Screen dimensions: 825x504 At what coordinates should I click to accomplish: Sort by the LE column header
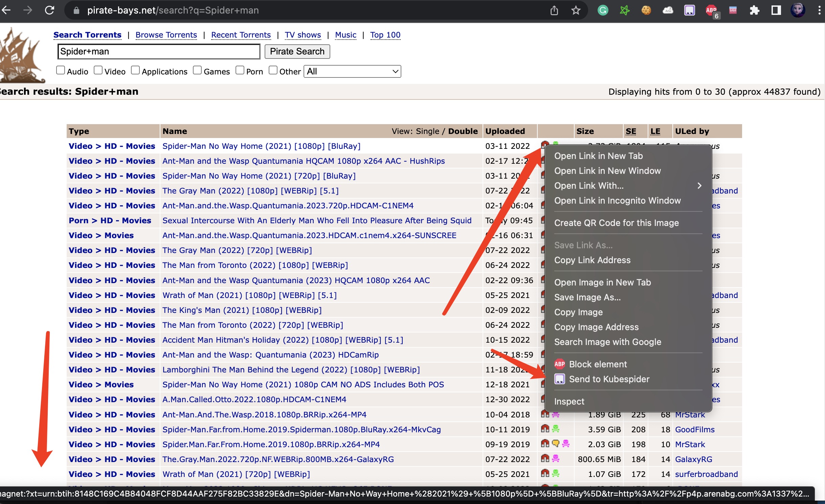click(655, 131)
